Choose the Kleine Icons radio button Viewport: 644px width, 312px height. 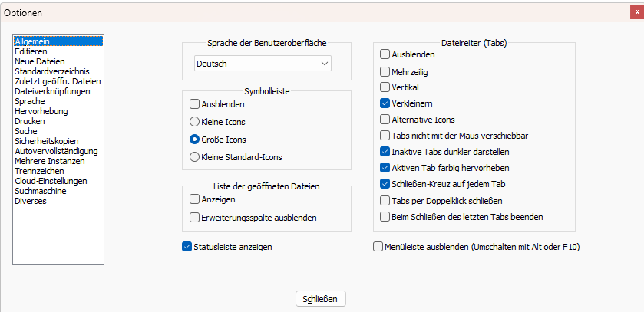click(x=194, y=121)
